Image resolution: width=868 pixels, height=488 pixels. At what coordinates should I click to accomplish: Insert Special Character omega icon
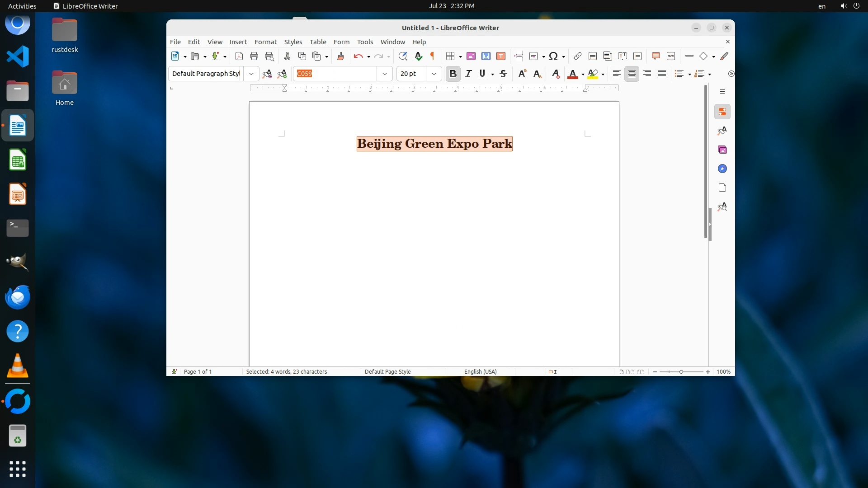pyautogui.click(x=553, y=56)
